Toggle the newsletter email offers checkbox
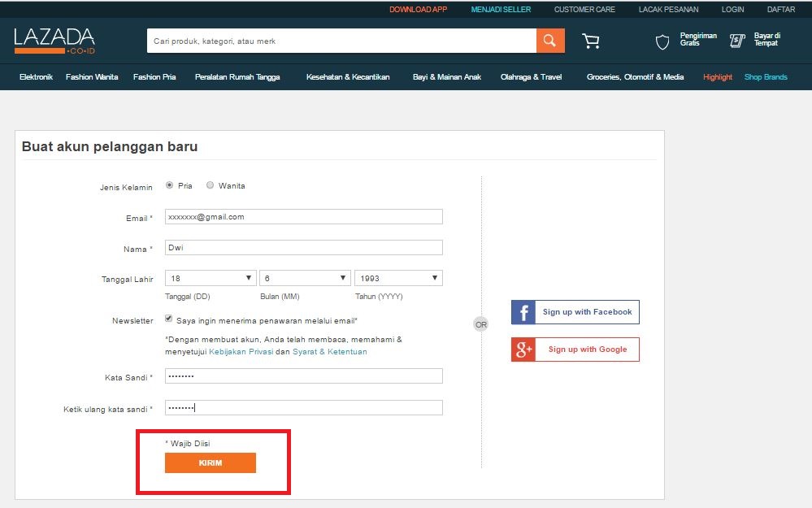Screen dimensions: 812x508 coord(169,319)
